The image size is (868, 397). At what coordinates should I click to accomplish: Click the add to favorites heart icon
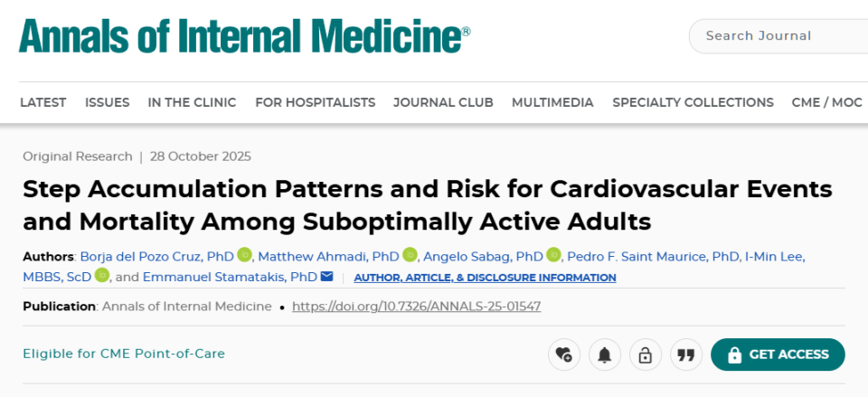(564, 354)
